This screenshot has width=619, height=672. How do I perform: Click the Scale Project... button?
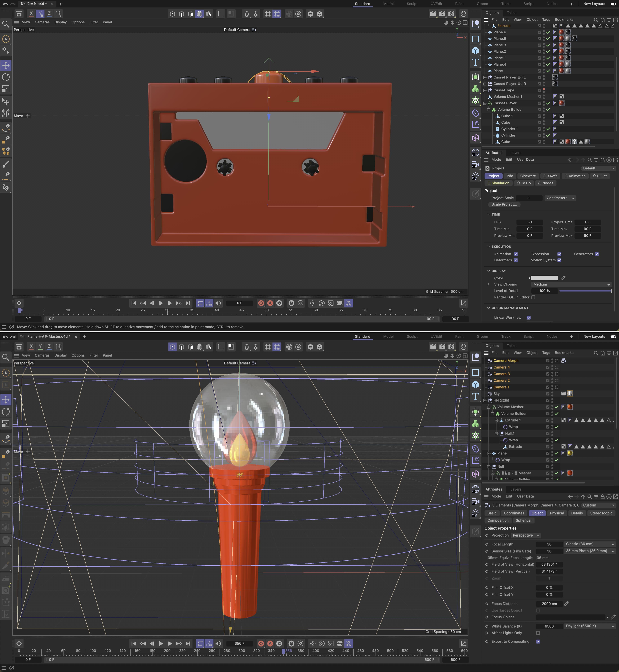point(504,204)
